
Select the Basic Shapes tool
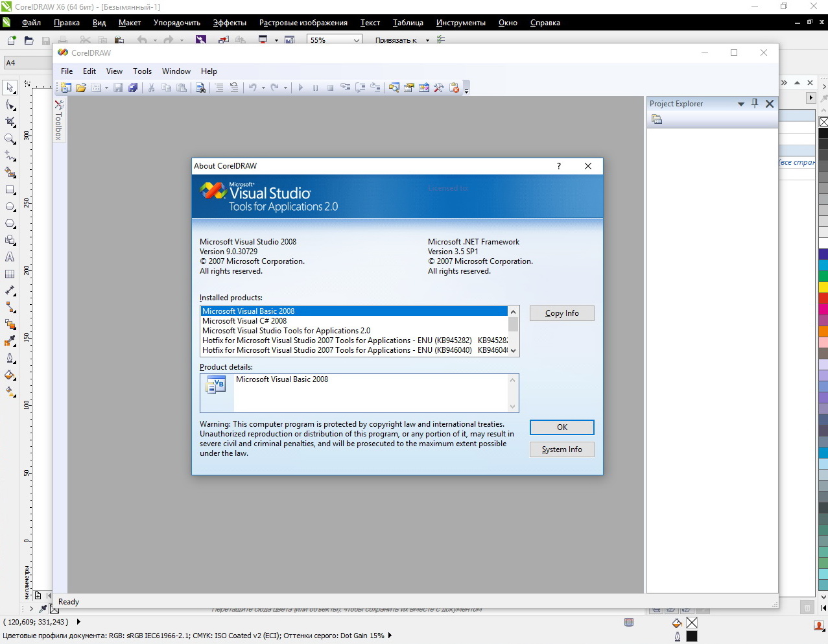coord(10,241)
